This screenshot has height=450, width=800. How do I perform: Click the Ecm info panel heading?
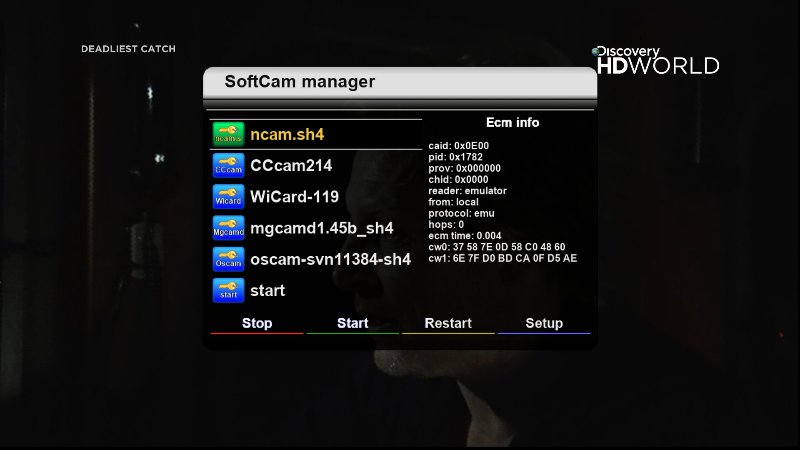pyautogui.click(x=512, y=122)
